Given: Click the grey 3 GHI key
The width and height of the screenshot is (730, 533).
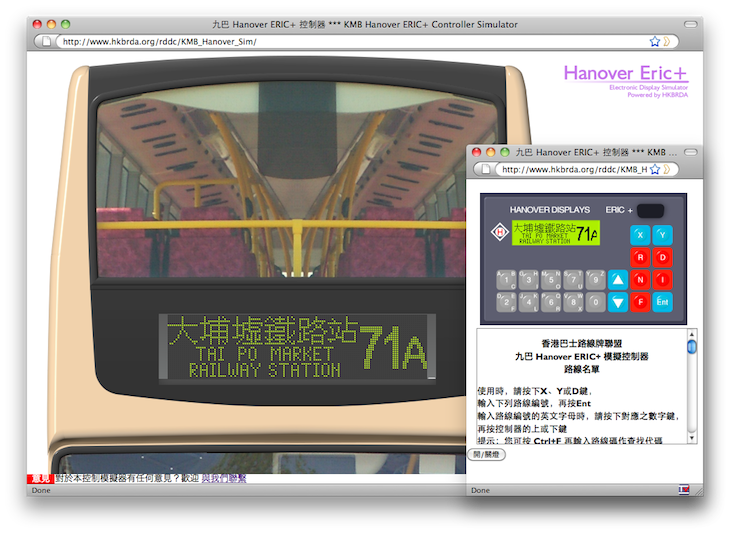Looking at the screenshot, I should click(529, 280).
